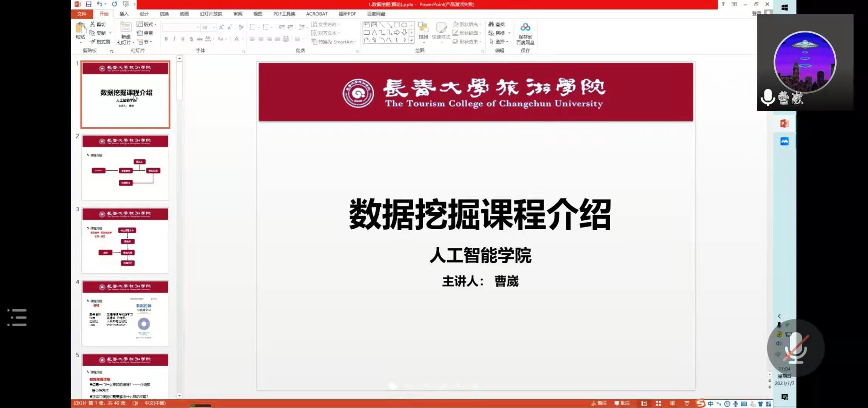Select slide 4 thumbnail in the panel
868x408 pixels.
coord(125,313)
